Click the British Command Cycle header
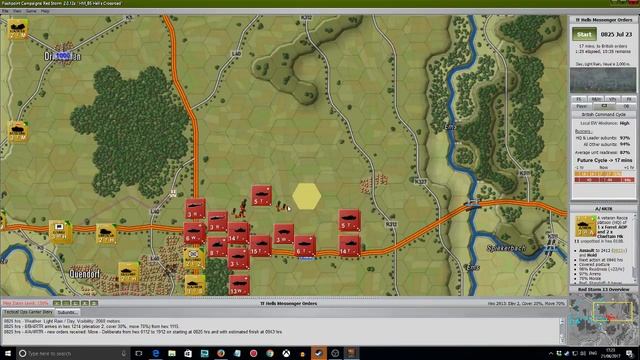 click(603, 115)
